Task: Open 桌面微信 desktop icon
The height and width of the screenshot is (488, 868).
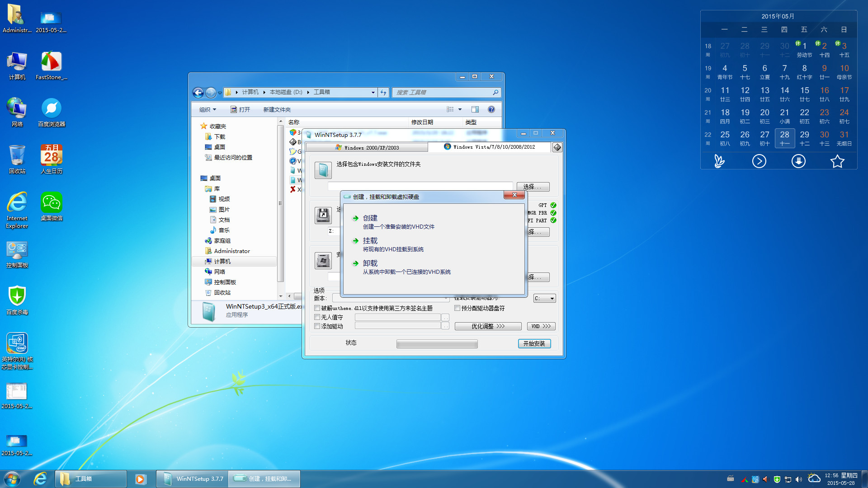Action: pyautogui.click(x=51, y=207)
